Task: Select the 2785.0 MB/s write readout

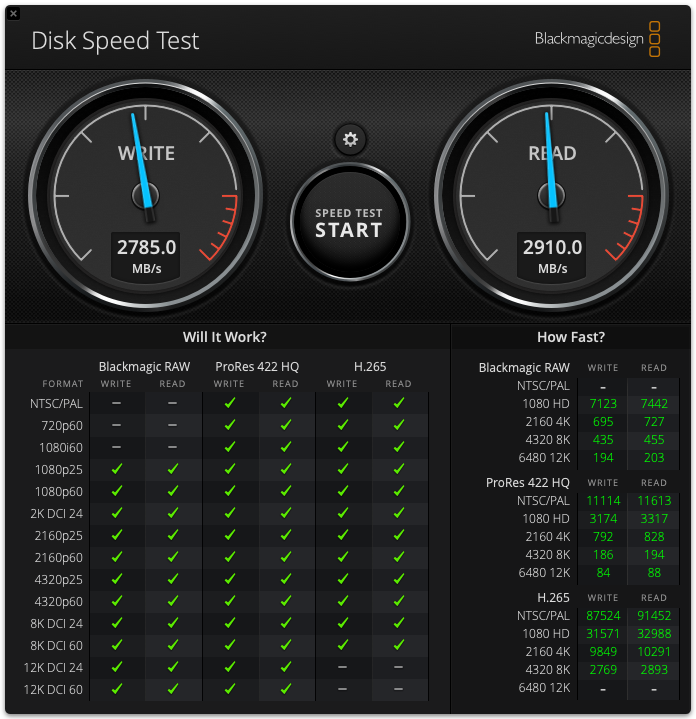Action: tap(146, 255)
